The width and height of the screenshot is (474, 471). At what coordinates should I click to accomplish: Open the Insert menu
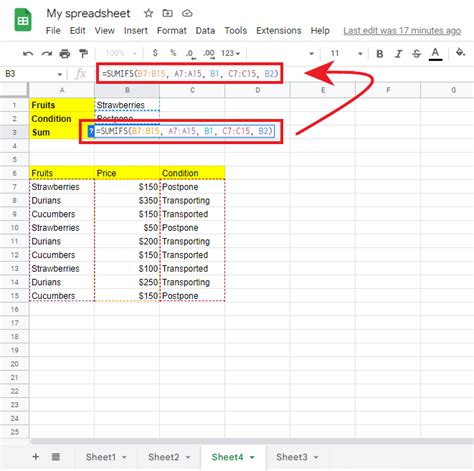coord(136,31)
